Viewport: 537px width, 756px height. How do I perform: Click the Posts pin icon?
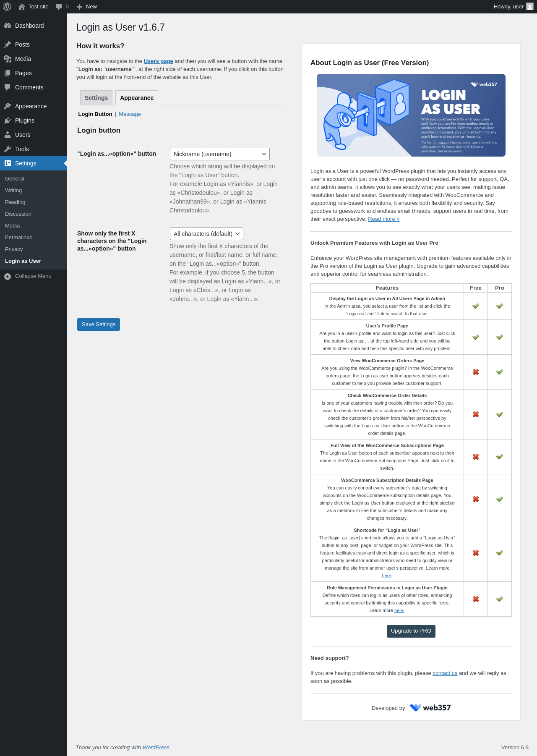click(8, 44)
